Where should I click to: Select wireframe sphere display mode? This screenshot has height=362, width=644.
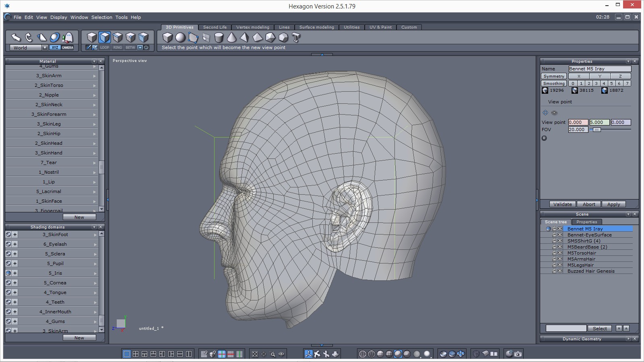coord(363,354)
